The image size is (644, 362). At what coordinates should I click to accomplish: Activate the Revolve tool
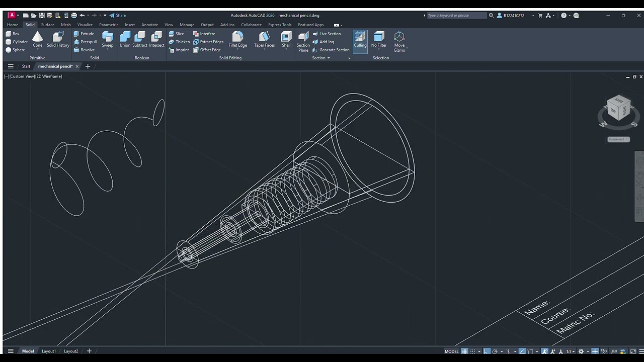[x=84, y=50]
